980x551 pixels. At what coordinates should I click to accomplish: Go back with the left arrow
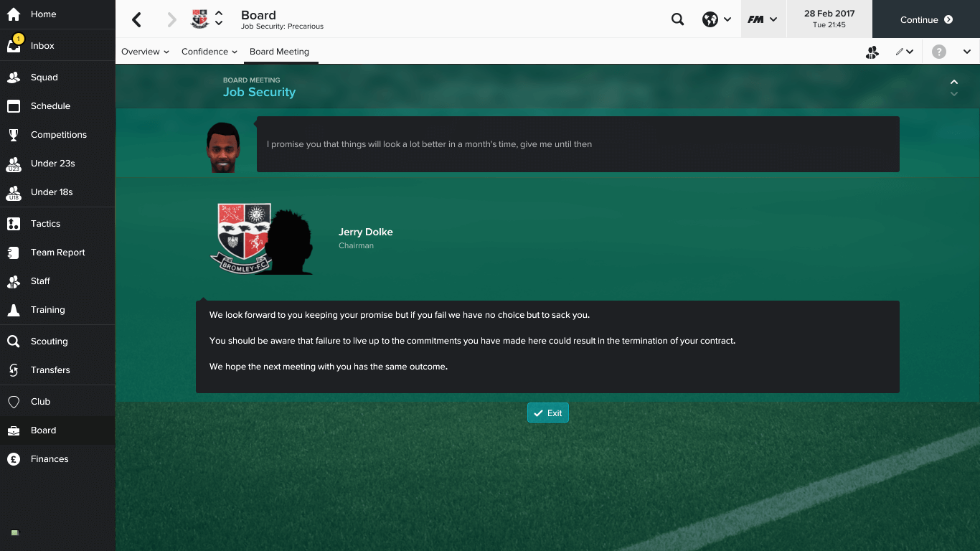tap(137, 19)
